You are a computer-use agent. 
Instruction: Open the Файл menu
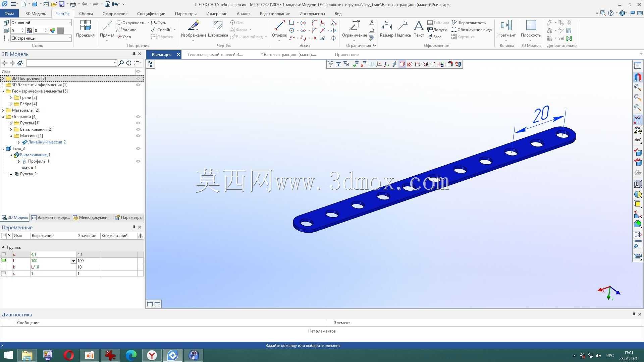pyautogui.click(x=9, y=14)
